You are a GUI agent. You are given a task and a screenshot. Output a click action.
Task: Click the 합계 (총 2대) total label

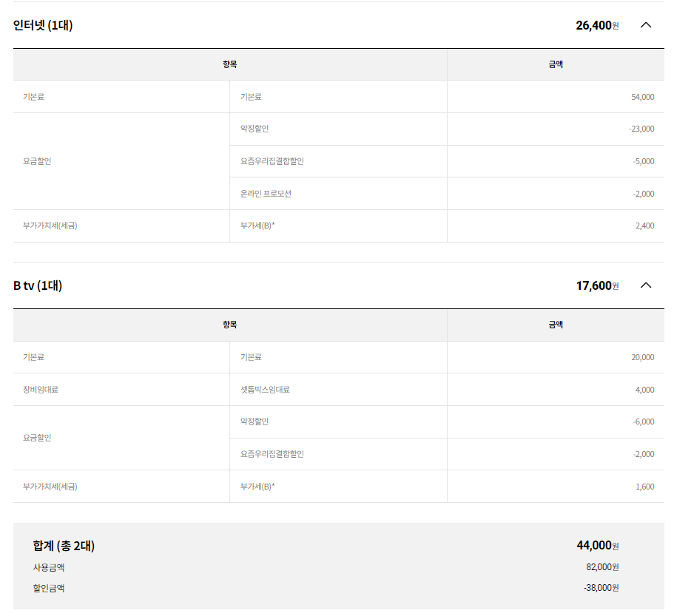pyautogui.click(x=64, y=546)
